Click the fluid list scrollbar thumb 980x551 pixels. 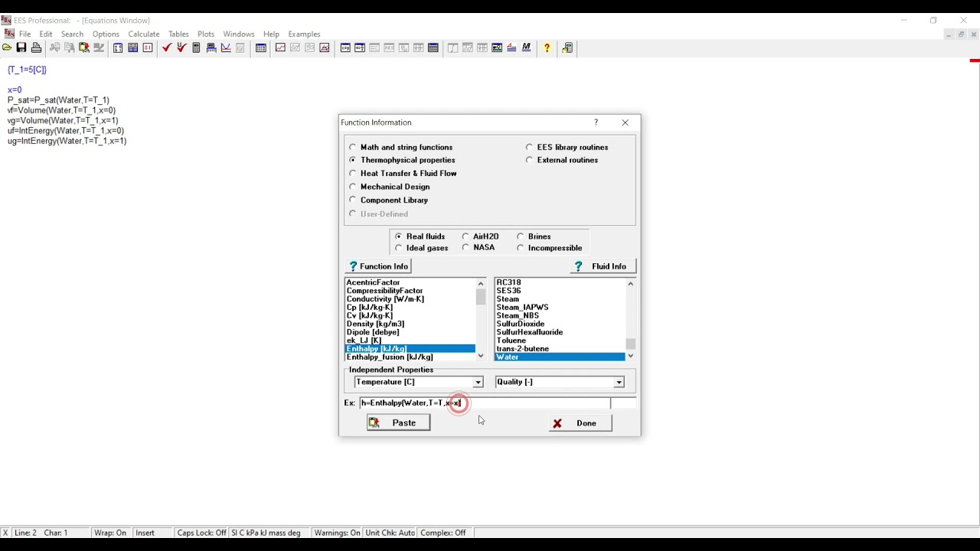click(631, 344)
